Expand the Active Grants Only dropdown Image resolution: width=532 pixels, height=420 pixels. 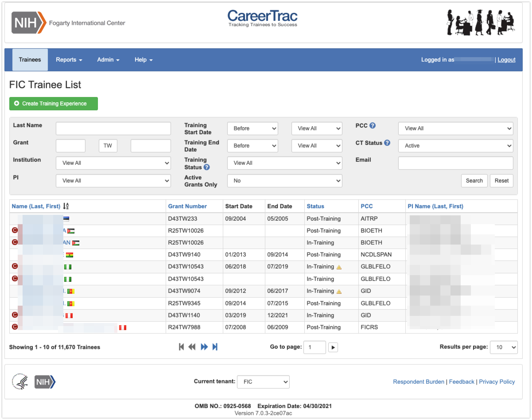(284, 181)
